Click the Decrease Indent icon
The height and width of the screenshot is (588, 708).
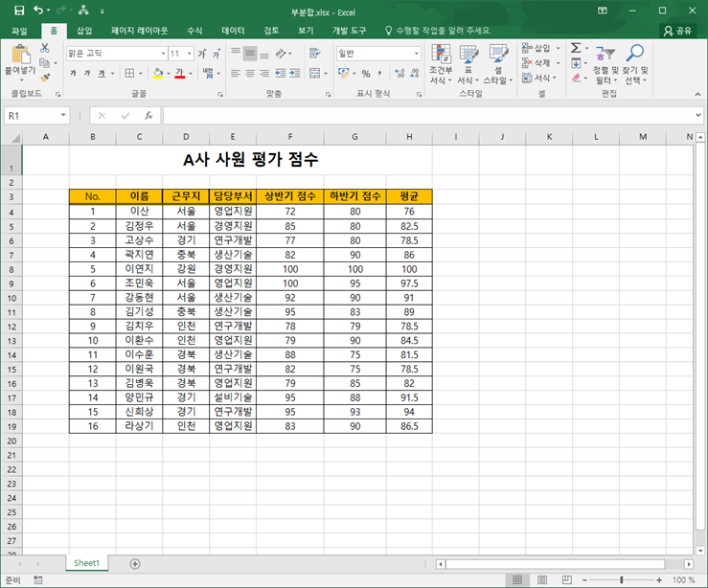click(280, 73)
